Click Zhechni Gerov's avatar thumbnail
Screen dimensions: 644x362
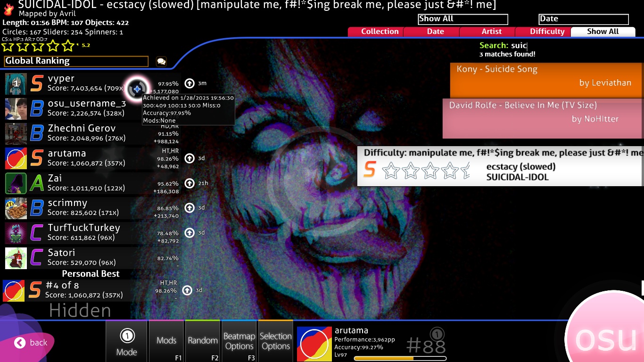coord(16,134)
